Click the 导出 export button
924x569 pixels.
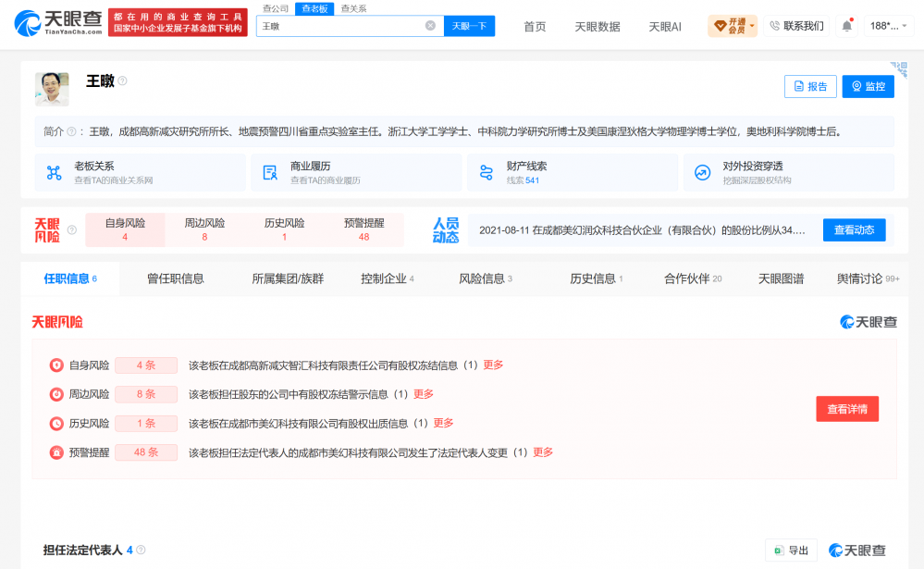[792, 550]
